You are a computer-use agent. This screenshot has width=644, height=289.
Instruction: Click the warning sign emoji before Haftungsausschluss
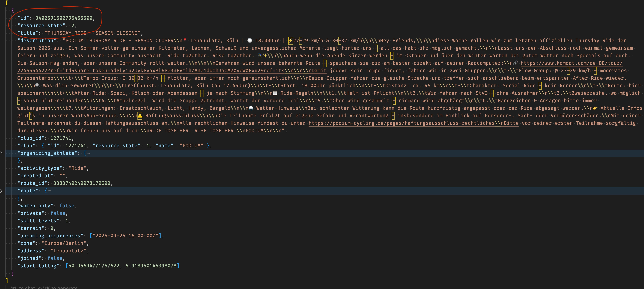point(140,116)
